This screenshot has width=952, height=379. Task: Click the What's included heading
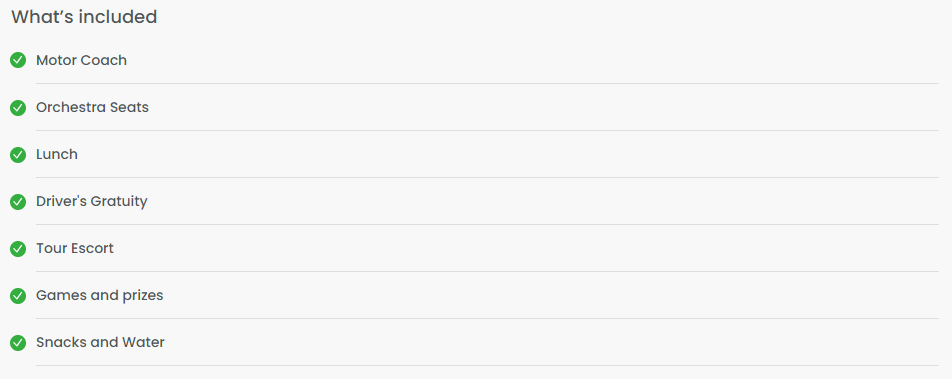pos(84,17)
